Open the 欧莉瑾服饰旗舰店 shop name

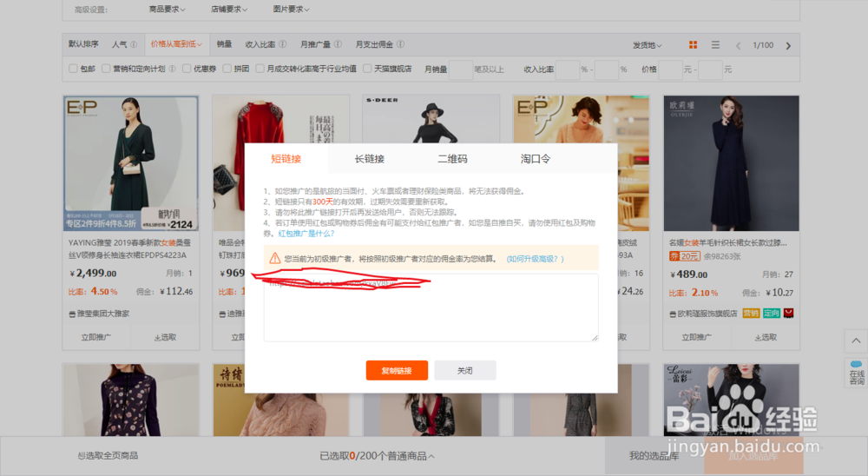point(707,314)
